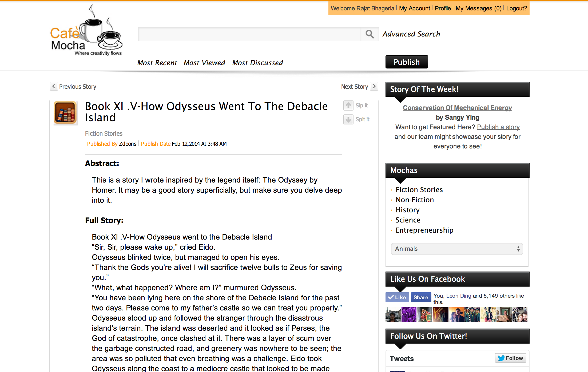Click the Sip it up-arrow icon
588x372 pixels.
pyautogui.click(x=348, y=106)
